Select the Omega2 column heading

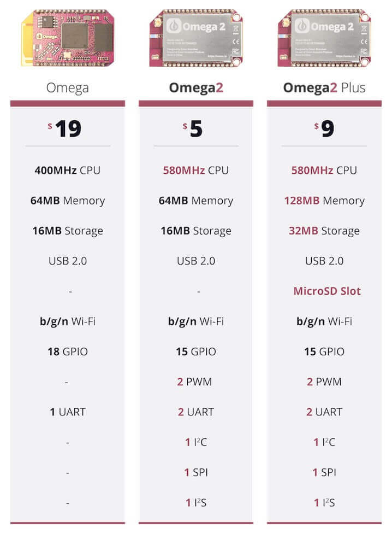(196, 88)
